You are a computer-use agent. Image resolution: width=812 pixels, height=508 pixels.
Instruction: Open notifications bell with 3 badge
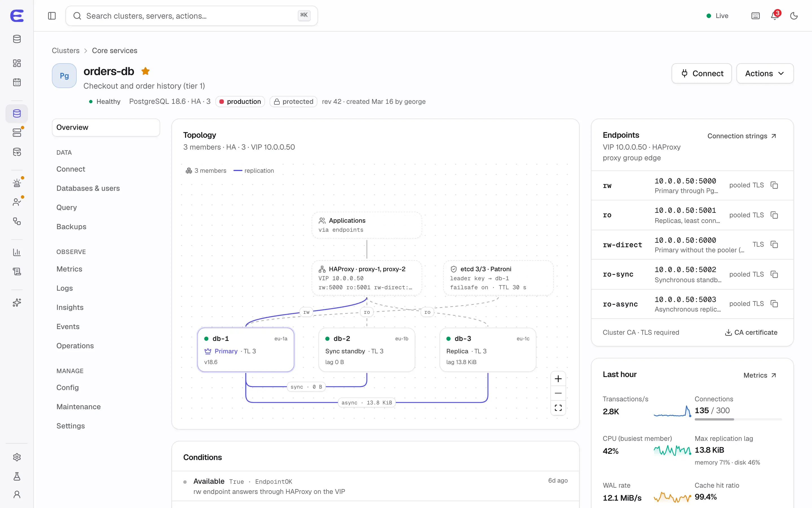click(775, 16)
